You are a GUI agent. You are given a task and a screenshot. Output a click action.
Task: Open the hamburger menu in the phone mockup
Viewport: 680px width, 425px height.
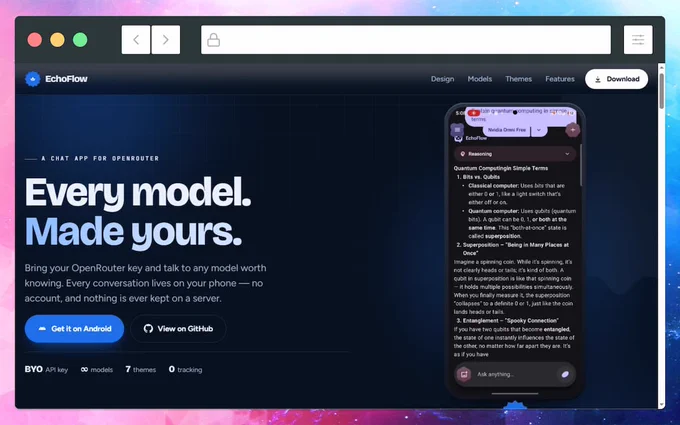457,130
